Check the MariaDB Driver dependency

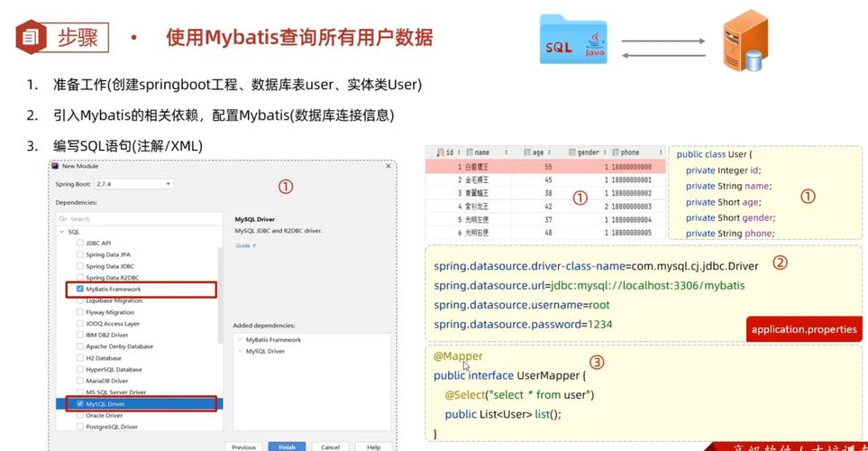[80, 381]
